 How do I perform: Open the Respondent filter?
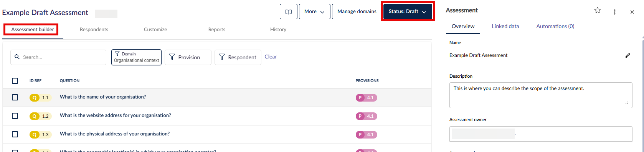coord(238,57)
